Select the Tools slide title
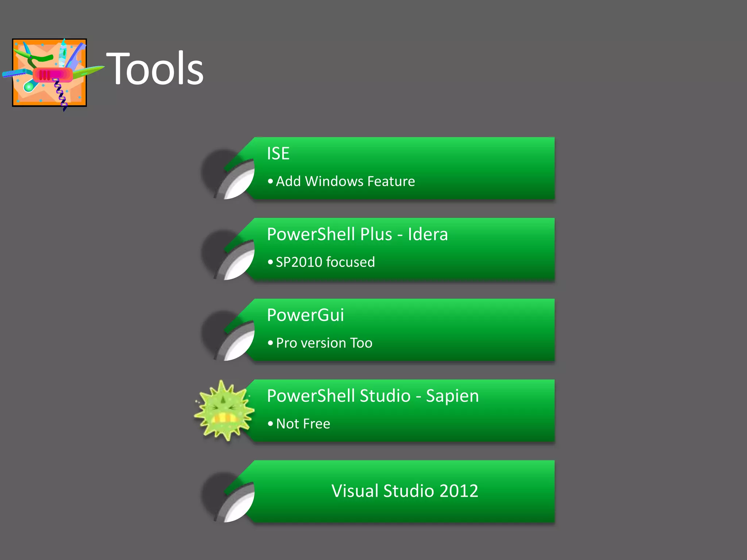The height and width of the screenshot is (560, 747). tap(155, 69)
